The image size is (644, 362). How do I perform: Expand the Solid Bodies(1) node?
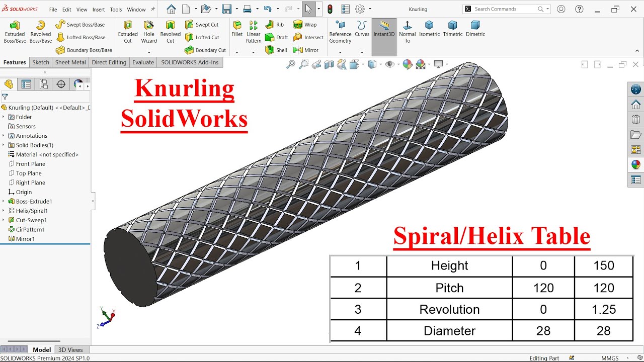coord(4,145)
